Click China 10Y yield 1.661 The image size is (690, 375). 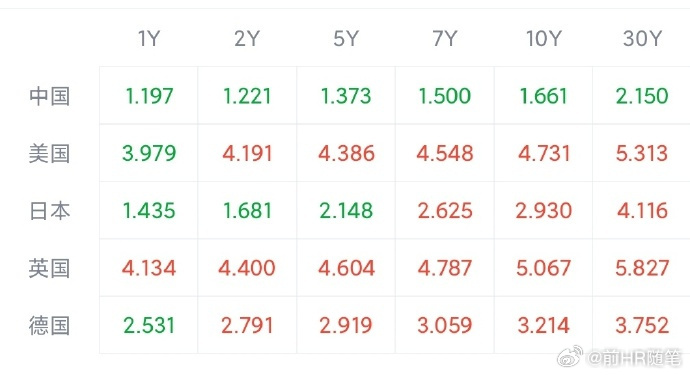click(543, 96)
